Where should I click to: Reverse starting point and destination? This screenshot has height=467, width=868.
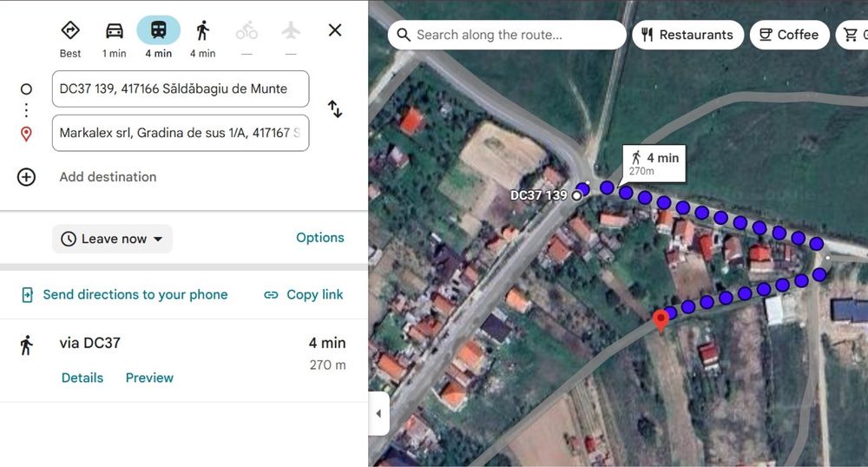pyautogui.click(x=335, y=109)
